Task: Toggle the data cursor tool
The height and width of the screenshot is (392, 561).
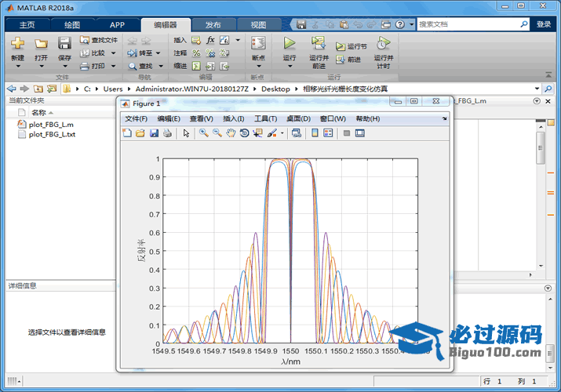Action: tap(257, 133)
